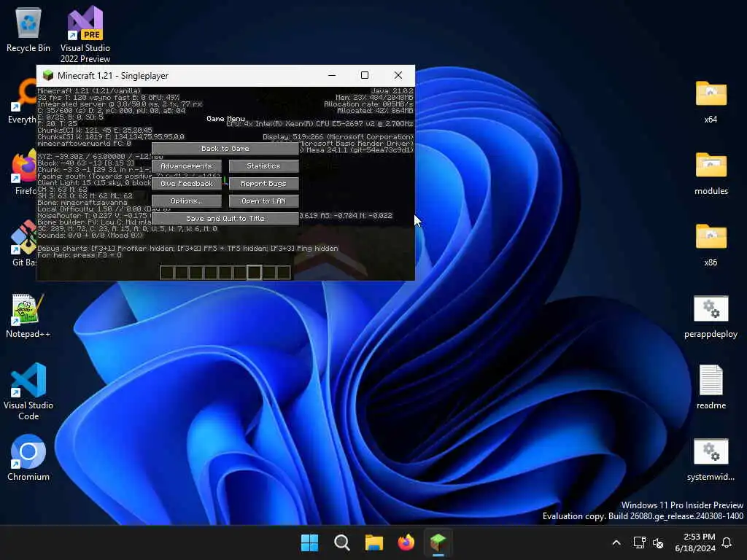
Task: Open the perappdeploy file
Action: (711, 316)
